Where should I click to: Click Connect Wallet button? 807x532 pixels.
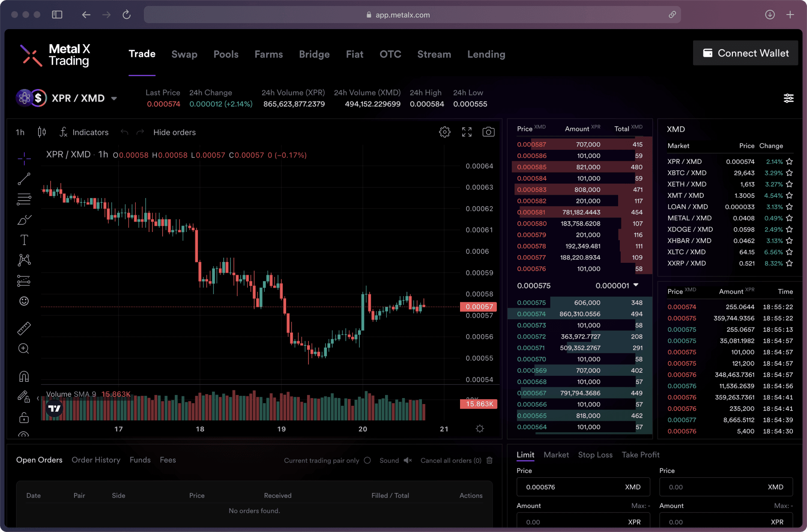click(x=745, y=53)
